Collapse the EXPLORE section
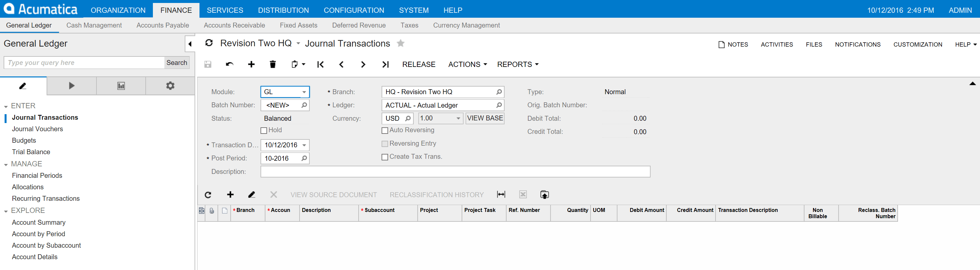 tap(6, 211)
